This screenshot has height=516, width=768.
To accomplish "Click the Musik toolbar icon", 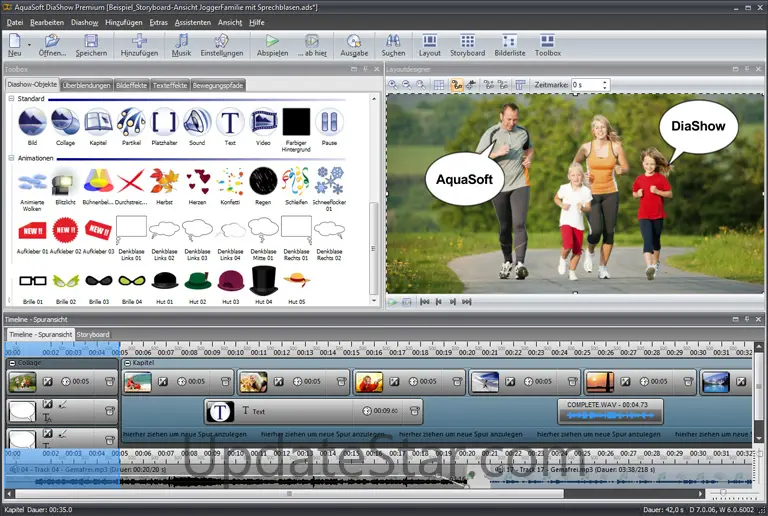I will click(181, 44).
